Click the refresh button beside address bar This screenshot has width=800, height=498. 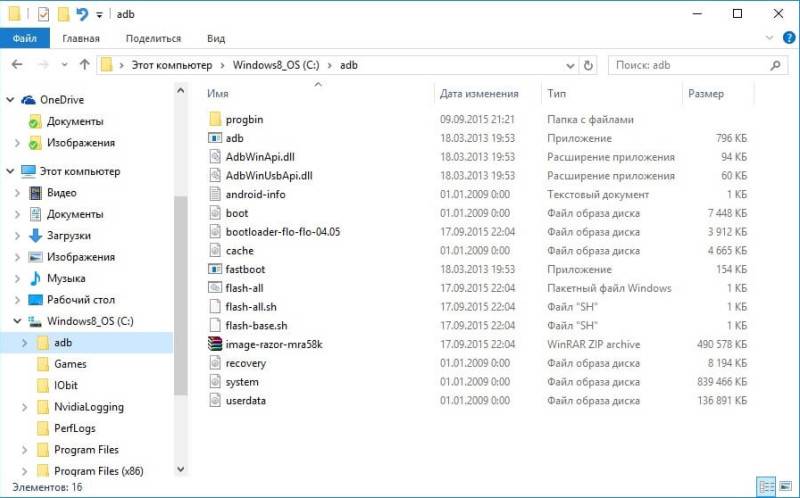coord(588,65)
